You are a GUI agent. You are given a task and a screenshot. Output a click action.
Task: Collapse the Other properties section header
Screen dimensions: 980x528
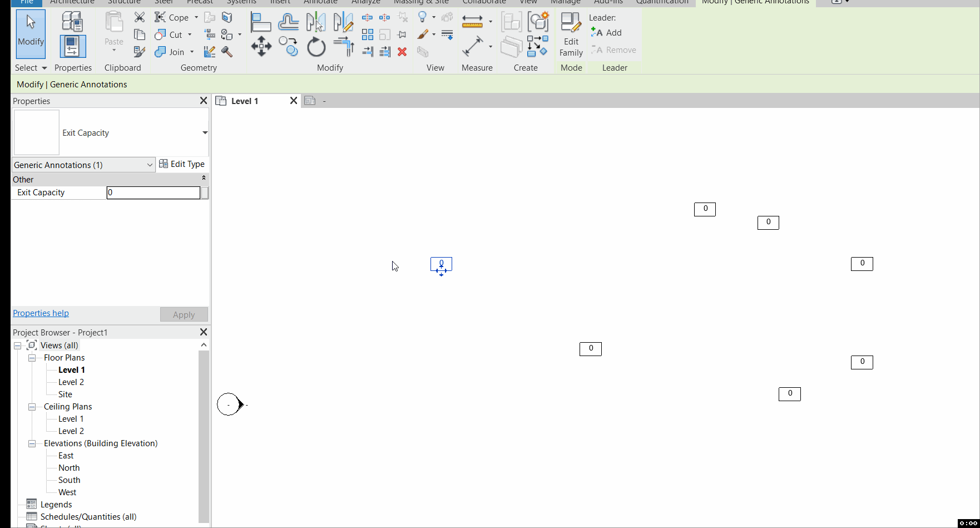click(204, 179)
